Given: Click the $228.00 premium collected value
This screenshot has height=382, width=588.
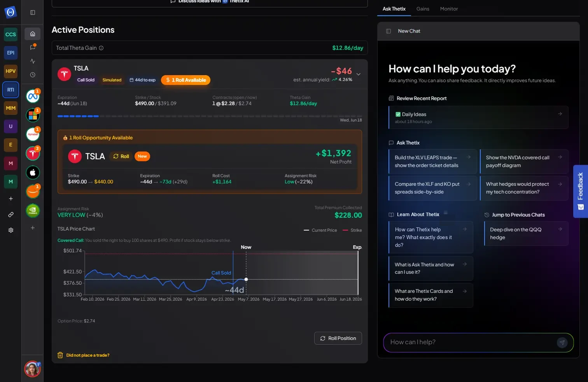Looking at the screenshot, I should coord(348,215).
